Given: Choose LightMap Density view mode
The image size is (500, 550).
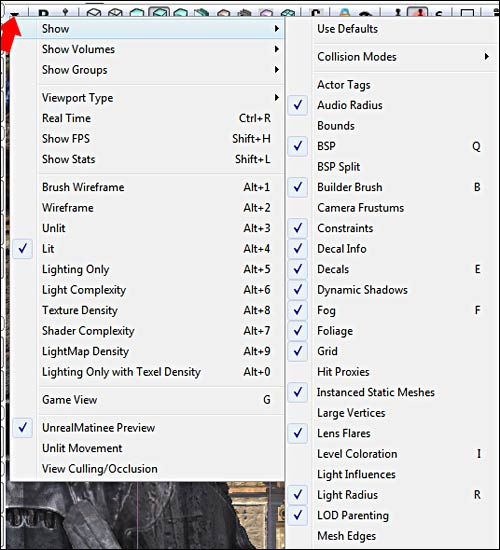Looking at the screenshot, I should click(147, 351).
